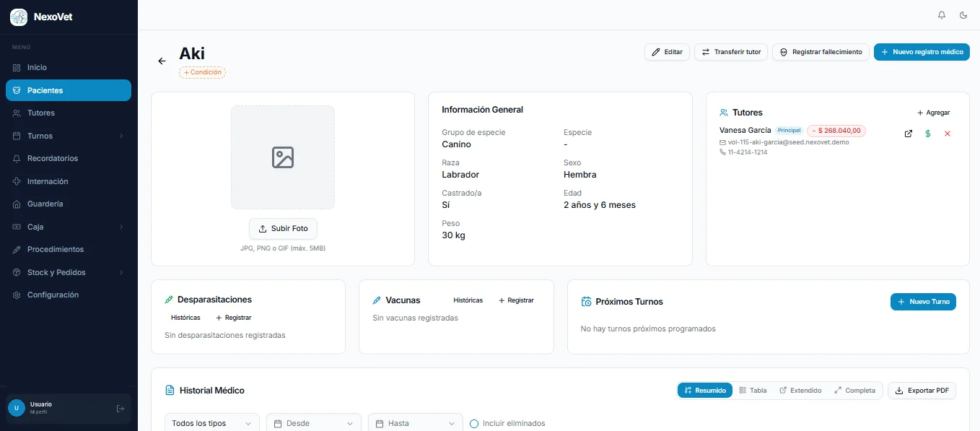Open Guardería in the sidebar
980x431 pixels.
(69, 204)
